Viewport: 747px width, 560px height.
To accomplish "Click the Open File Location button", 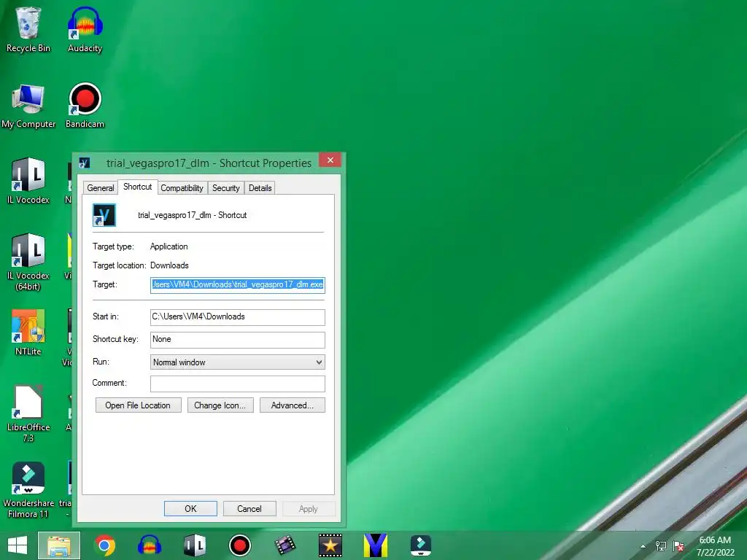I will pos(138,405).
